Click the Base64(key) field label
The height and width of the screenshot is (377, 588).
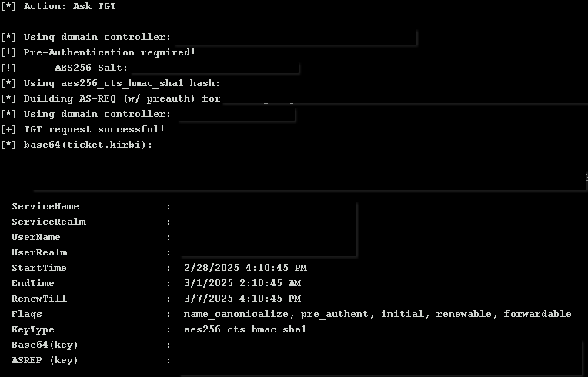pyautogui.click(x=45, y=345)
